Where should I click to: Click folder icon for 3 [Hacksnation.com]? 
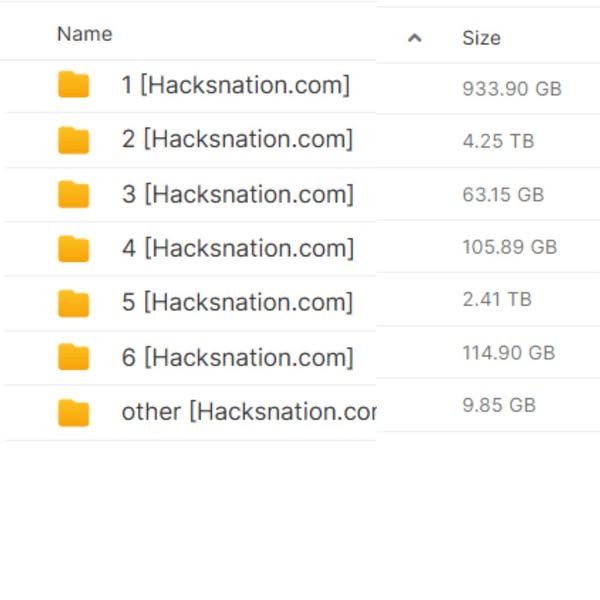pyautogui.click(x=74, y=194)
